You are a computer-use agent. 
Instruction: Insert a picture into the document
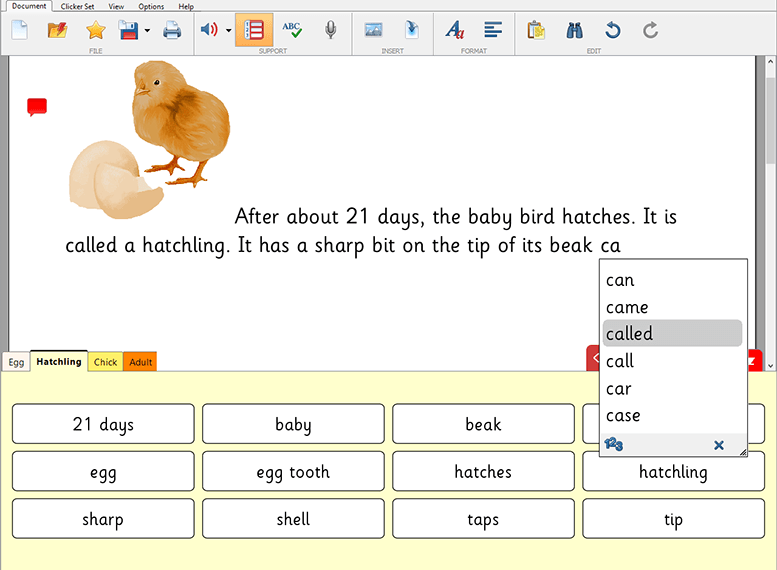373,30
